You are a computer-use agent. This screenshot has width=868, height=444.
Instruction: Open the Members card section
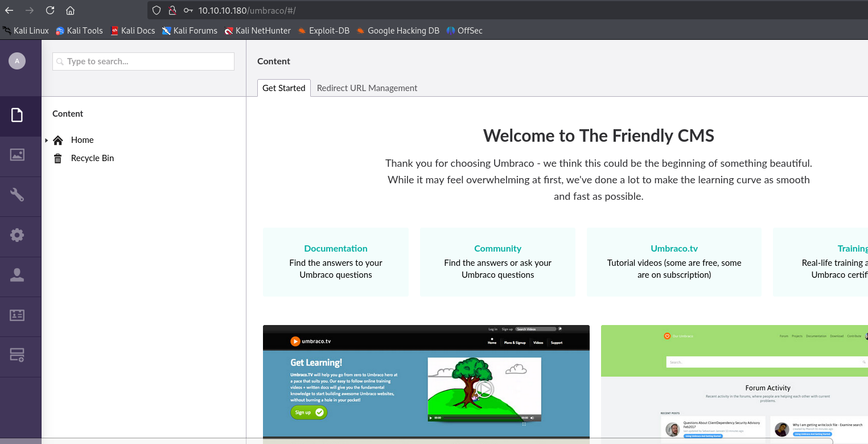click(x=17, y=315)
